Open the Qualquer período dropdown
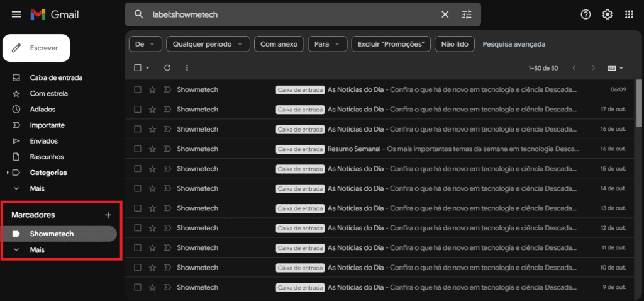This screenshot has height=301, width=644. (x=208, y=44)
